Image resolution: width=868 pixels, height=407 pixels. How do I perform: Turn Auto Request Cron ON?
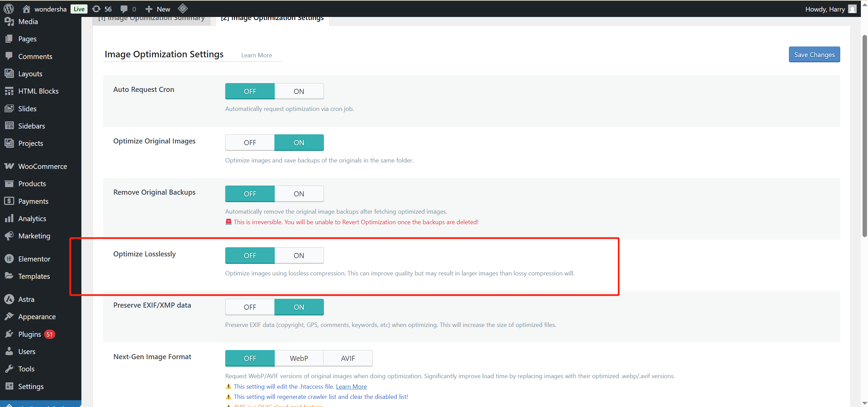(x=298, y=91)
